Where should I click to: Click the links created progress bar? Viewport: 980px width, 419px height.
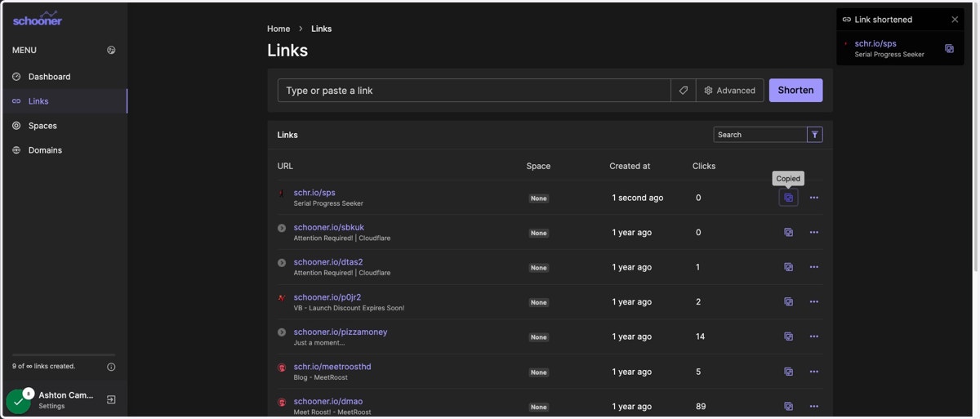[x=64, y=355]
